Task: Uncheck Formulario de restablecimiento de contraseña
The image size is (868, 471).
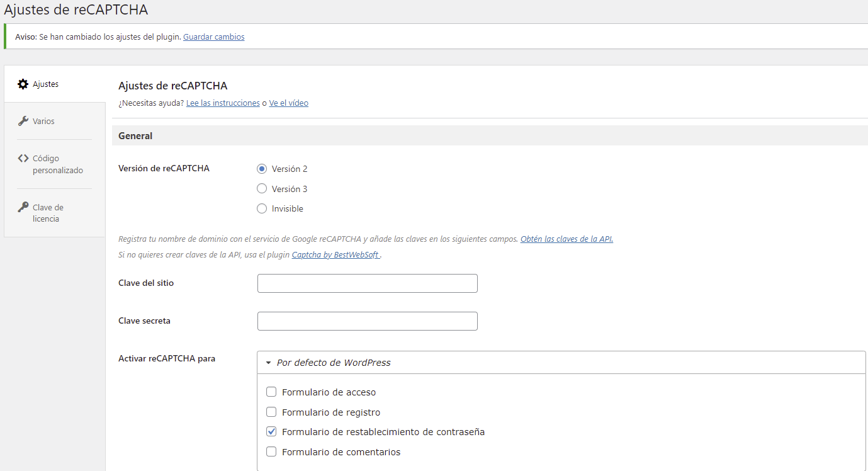Action: (271, 431)
